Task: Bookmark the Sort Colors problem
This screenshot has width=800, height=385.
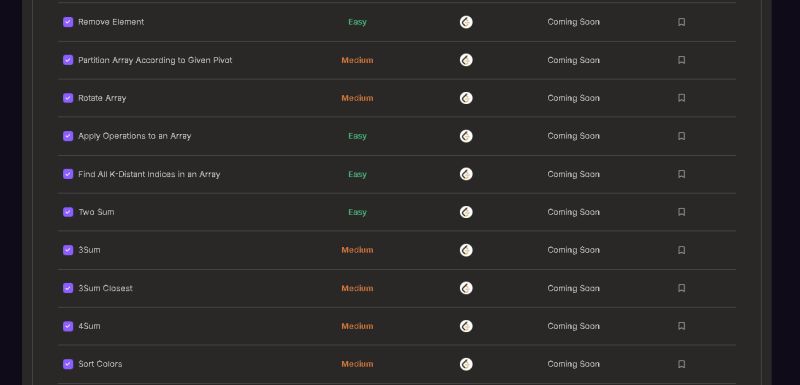Action: 681,364
